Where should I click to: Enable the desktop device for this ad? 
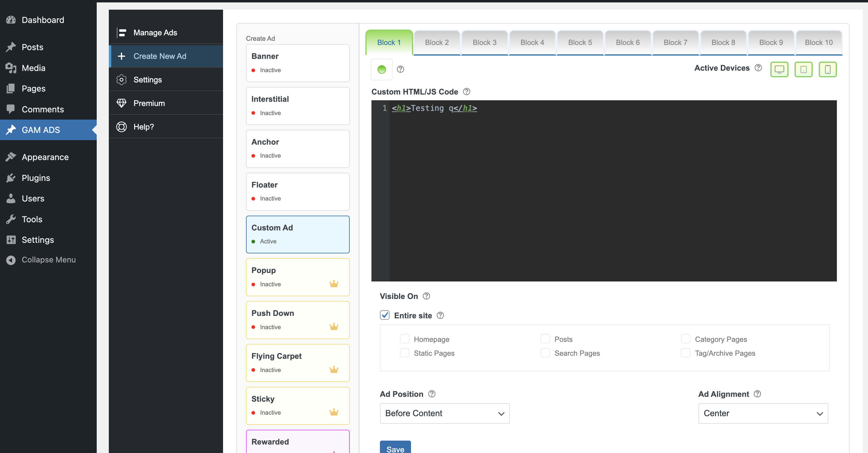[x=779, y=69]
